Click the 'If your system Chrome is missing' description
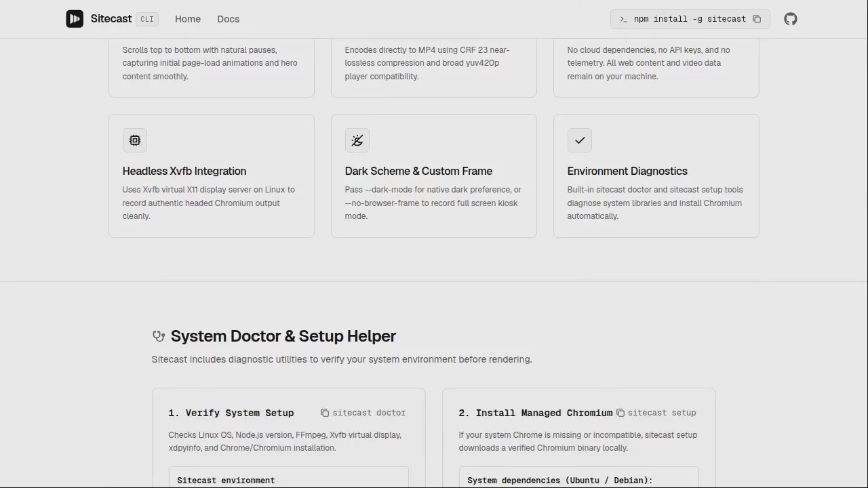The image size is (868, 488). (578, 441)
